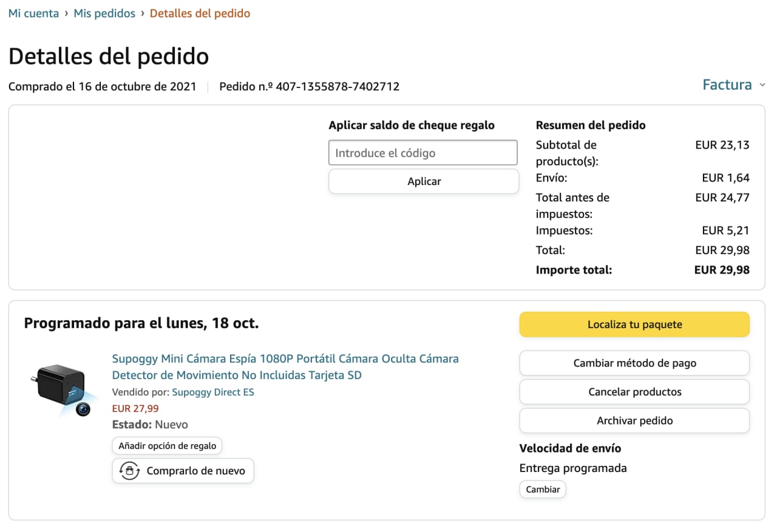This screenshot has width=777, height=532.
Task: Click the buy-again icon beside Comprarlo de nuevo
Action: [129, 471]
